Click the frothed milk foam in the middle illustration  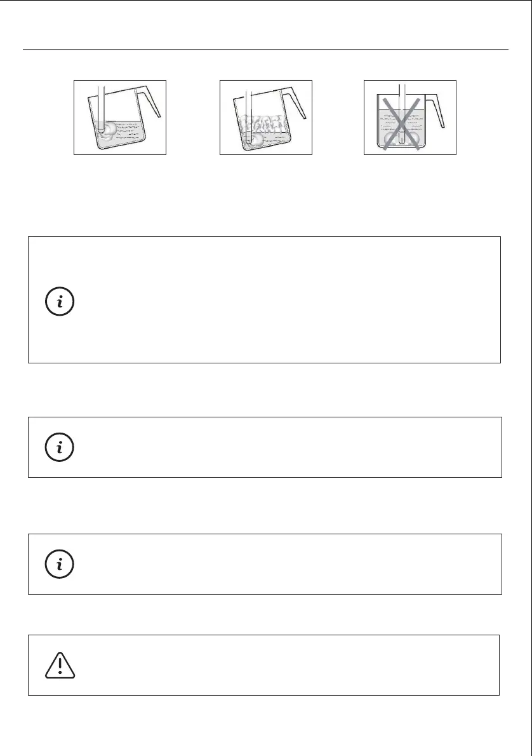[x=260, y=123]
